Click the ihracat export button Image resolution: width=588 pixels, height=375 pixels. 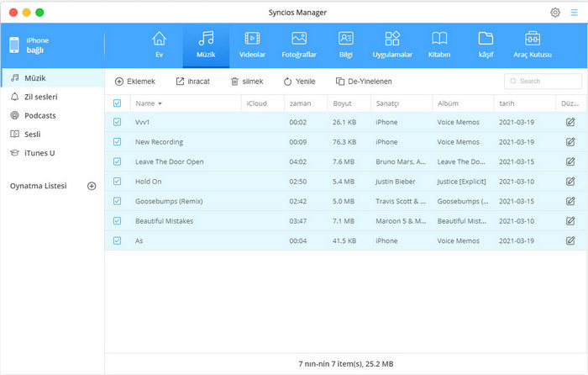[192, 82]
